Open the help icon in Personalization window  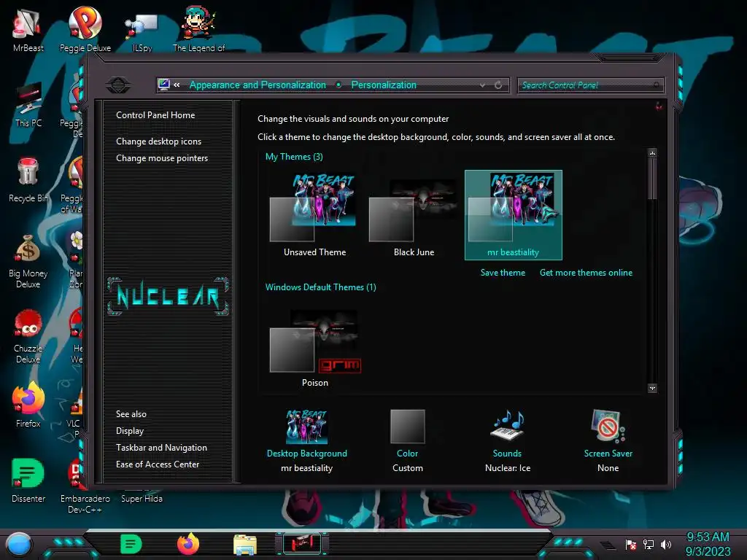pyautogui.click(x=659, y=106)
